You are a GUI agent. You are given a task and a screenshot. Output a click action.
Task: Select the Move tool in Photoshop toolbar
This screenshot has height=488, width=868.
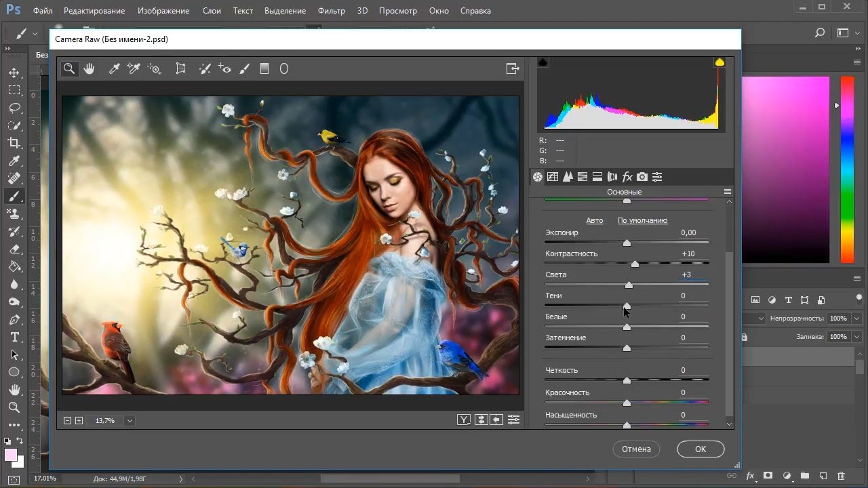click(x=14, y=73)
